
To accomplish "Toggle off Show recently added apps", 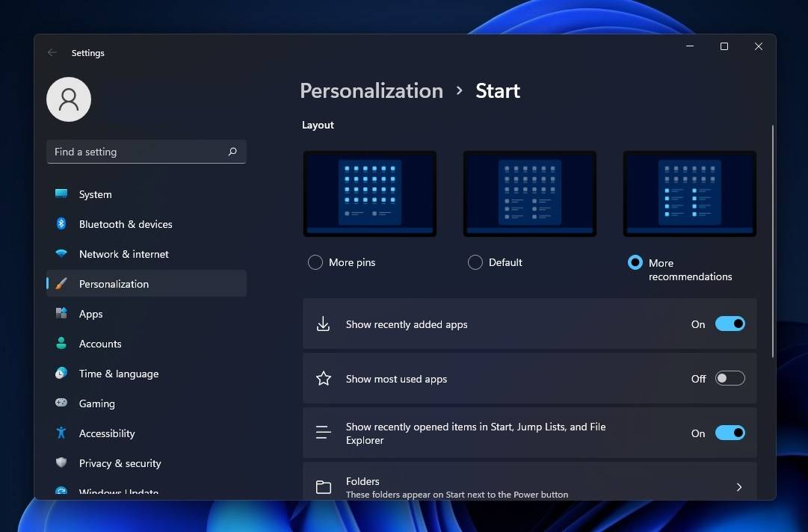I will [x=730, y=324].
